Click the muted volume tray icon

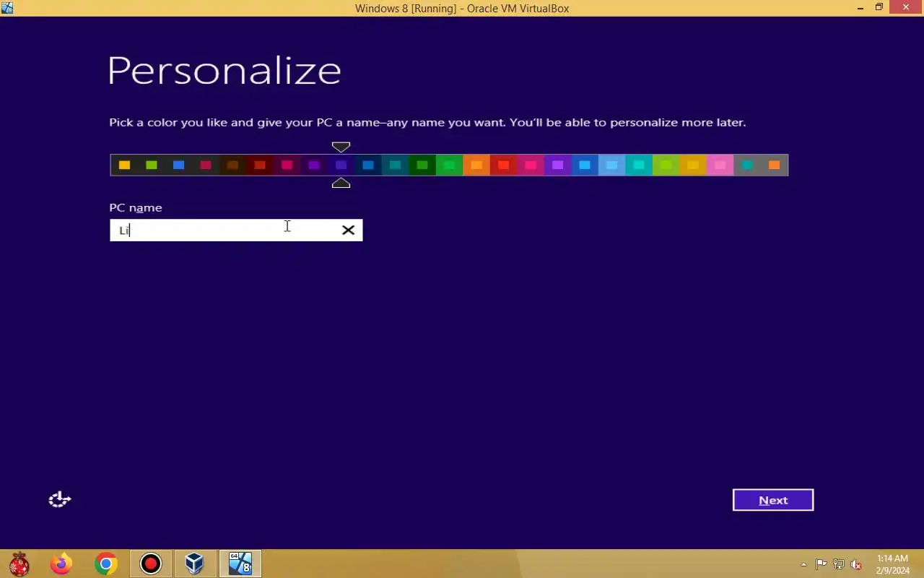coord(856,564)
